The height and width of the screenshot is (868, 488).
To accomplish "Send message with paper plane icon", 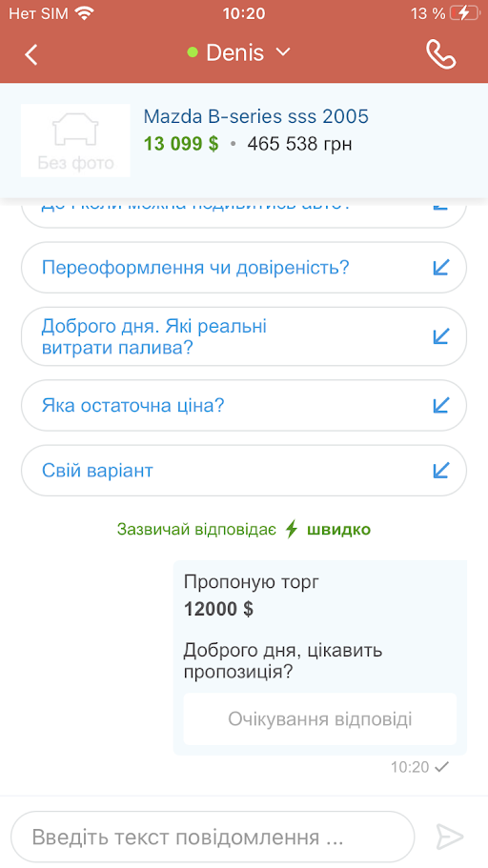I will pos(449,837).
